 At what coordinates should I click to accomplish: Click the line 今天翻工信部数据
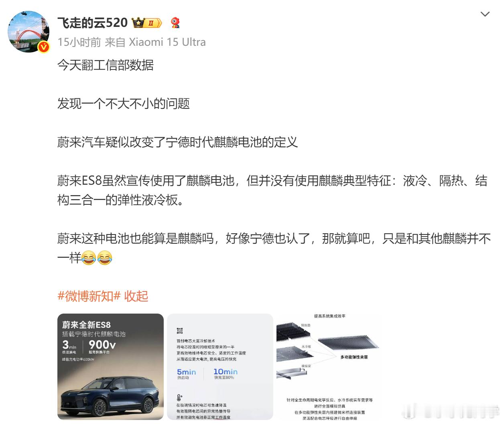[106, 65]
